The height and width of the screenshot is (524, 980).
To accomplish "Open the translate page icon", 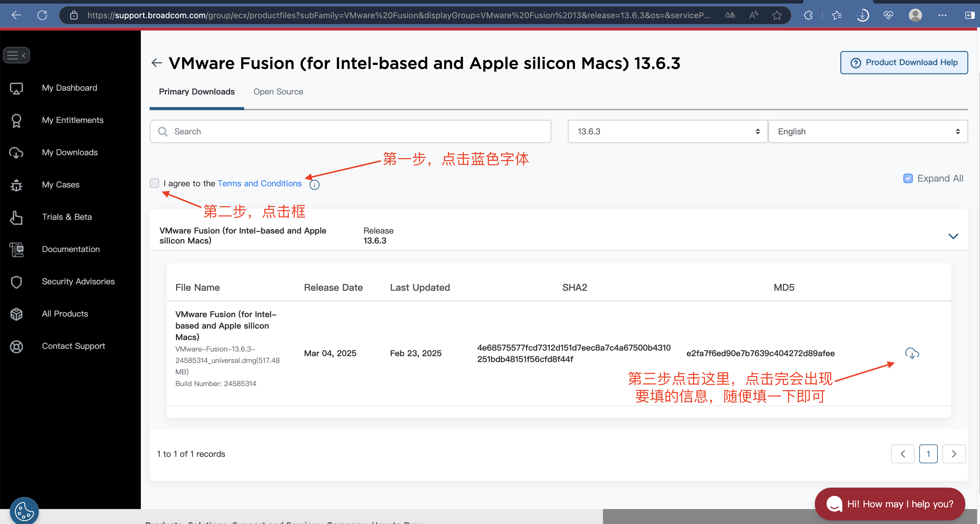I will 730,15.
